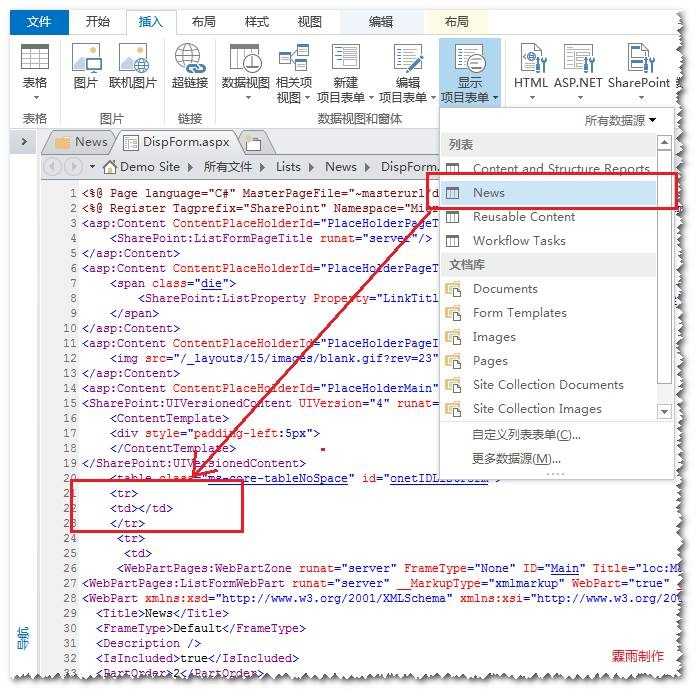
Task: Open the 文件 (File) tab
Action: (x=39, y=22)
